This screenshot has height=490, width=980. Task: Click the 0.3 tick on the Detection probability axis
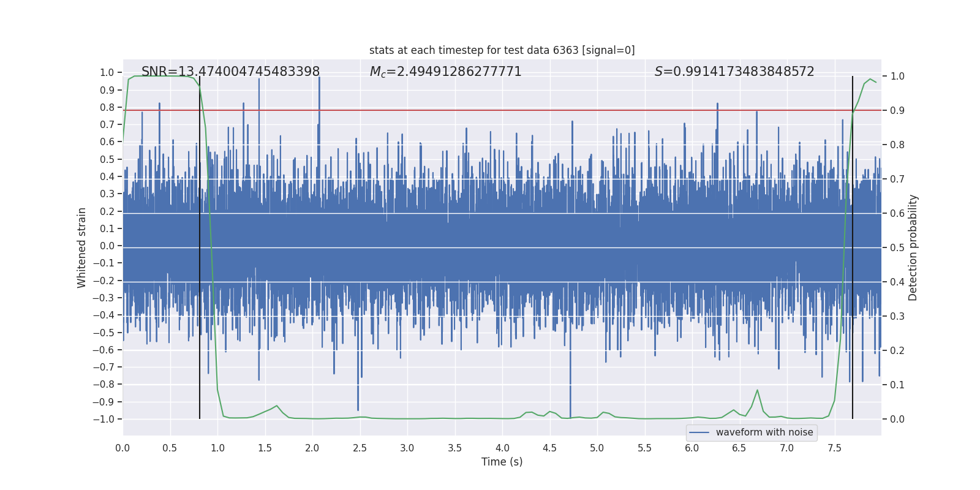(897, 317)
